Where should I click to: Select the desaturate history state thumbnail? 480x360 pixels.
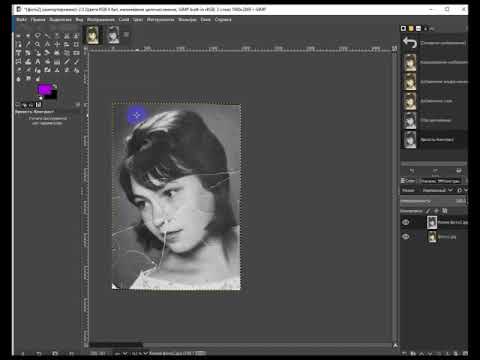(410, 120)
